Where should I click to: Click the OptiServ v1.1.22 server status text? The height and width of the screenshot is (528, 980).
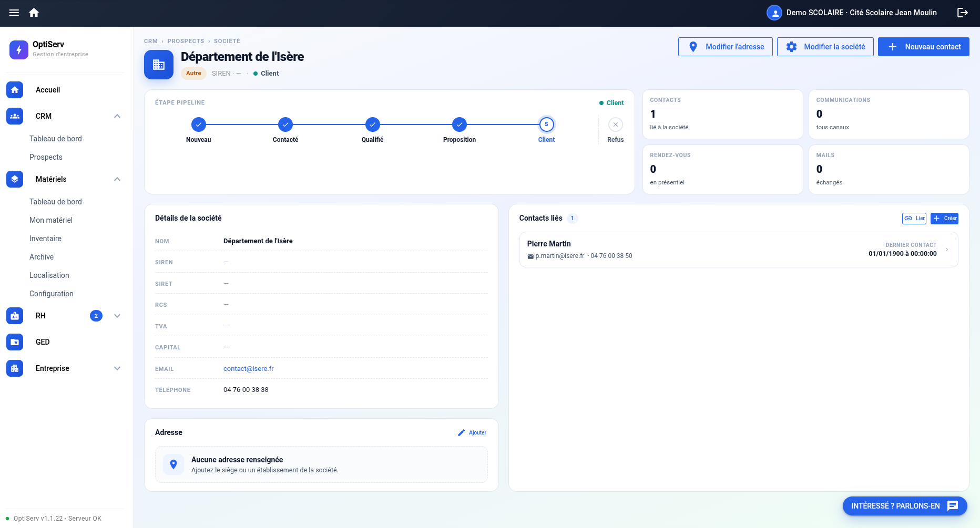coord(57,519)
